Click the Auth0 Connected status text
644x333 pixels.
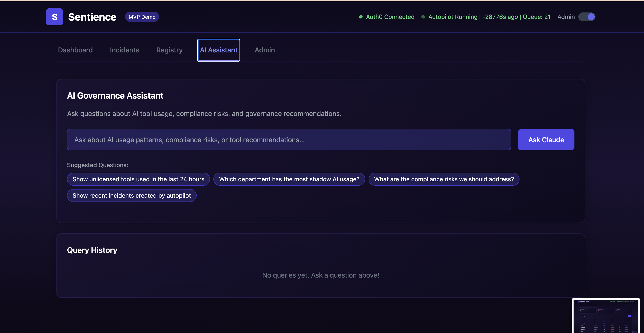tap(390, 17)
